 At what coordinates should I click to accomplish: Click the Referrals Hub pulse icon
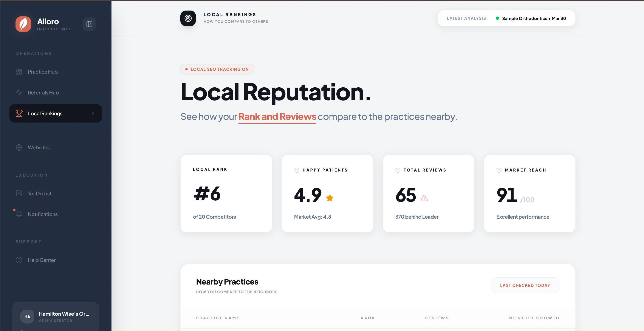click(x=19, y=93)
